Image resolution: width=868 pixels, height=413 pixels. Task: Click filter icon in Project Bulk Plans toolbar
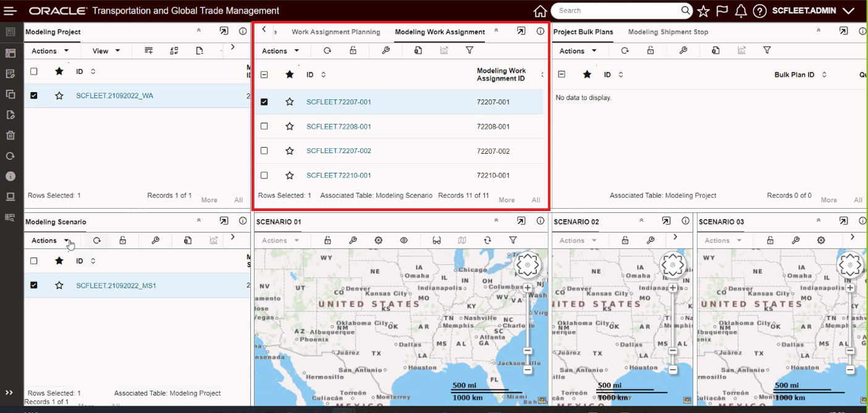[767, 51]
